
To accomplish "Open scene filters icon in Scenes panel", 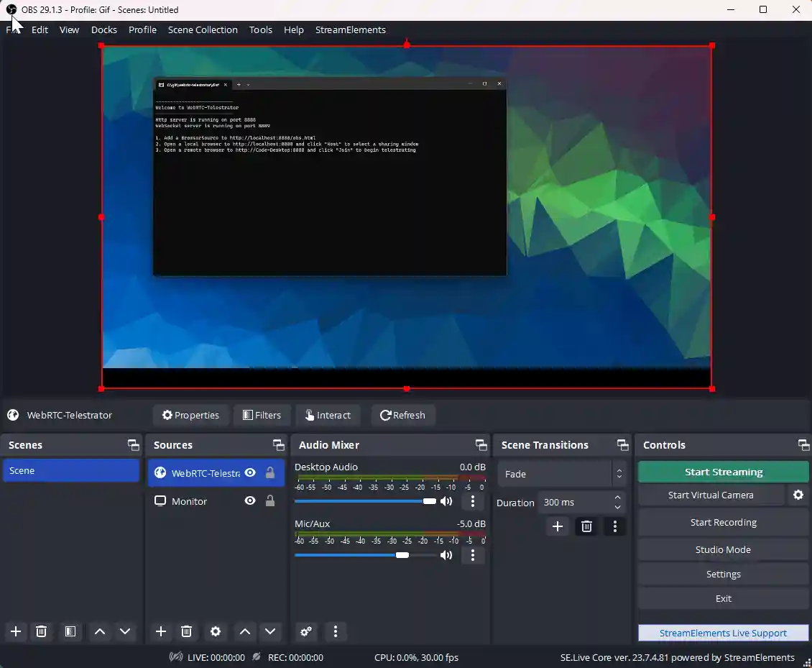I will (70, 631).
